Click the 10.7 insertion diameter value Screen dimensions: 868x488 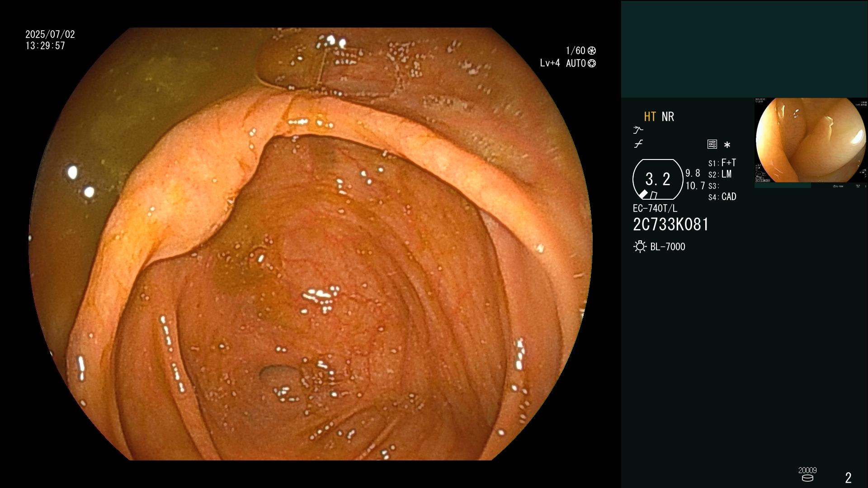(695, 186)
